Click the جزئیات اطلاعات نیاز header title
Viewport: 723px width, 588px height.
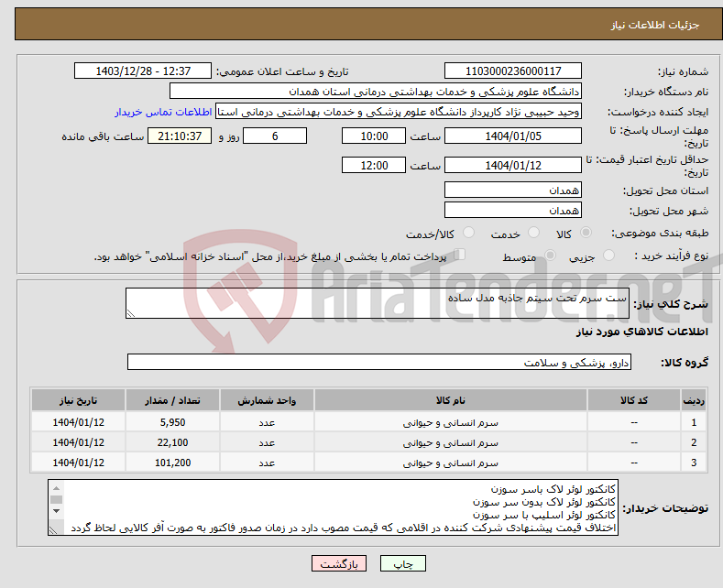pyautogui.click(x=655, y=25)
